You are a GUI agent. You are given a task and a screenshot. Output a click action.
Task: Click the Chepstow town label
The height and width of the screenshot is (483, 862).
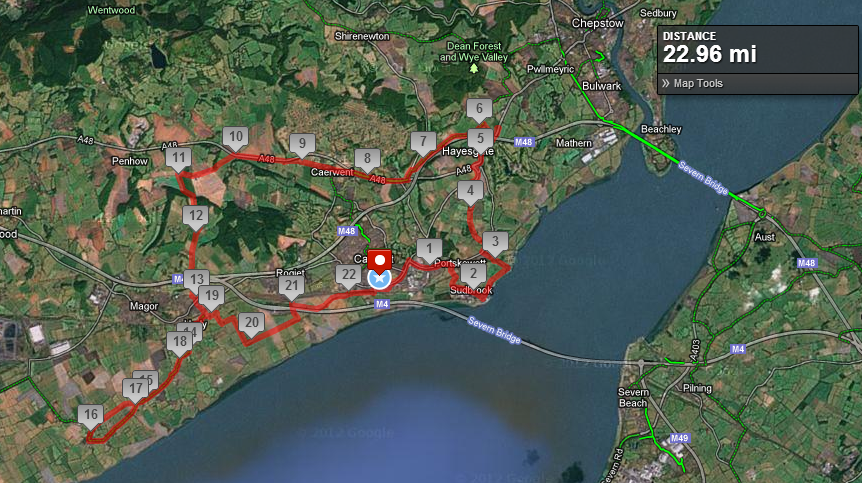[x=598, y=23]
